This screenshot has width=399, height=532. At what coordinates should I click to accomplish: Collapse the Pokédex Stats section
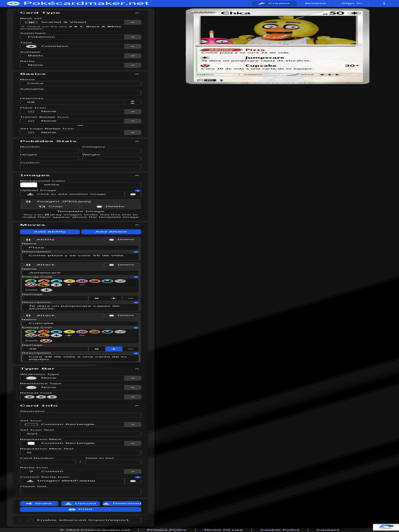click(137, 141)
